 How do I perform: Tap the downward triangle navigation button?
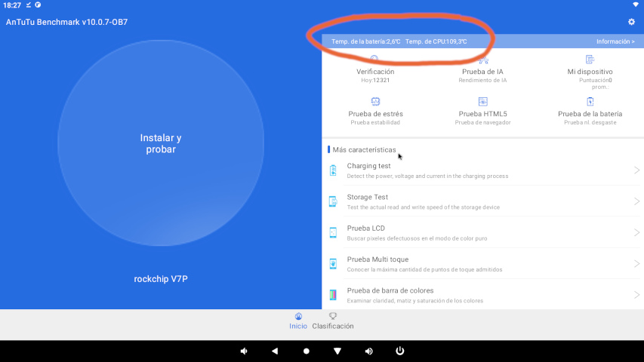(x=337, y=351)
